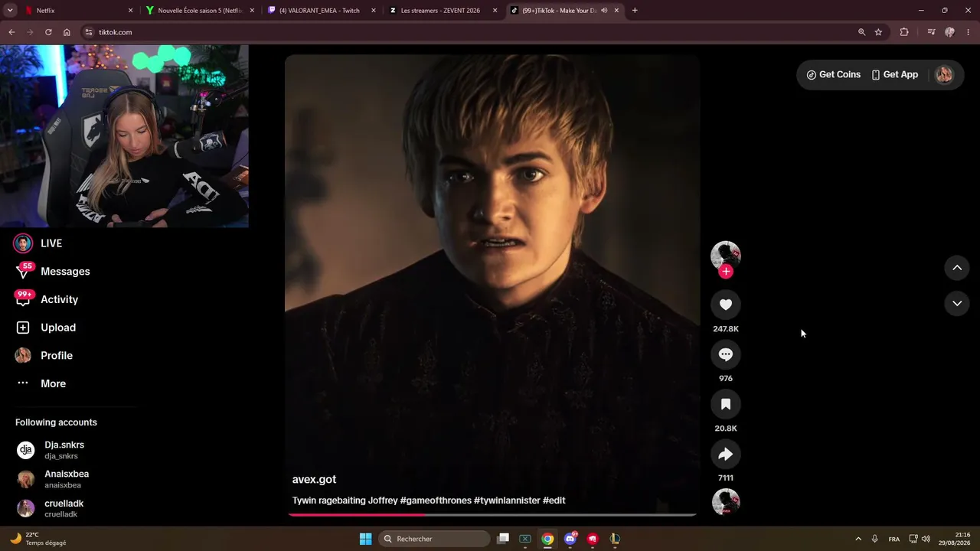
Task: Go to the browser home page
Action: coord(67,32)
